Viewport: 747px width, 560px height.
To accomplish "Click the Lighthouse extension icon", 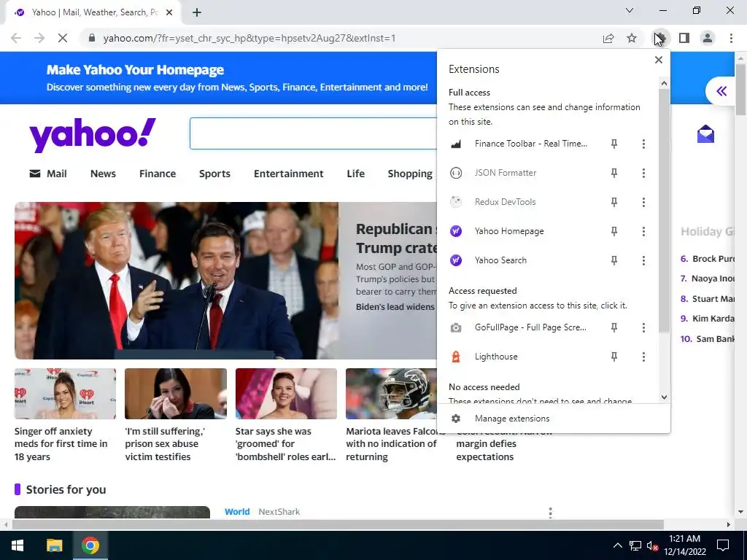I will (x=456, y=357).
